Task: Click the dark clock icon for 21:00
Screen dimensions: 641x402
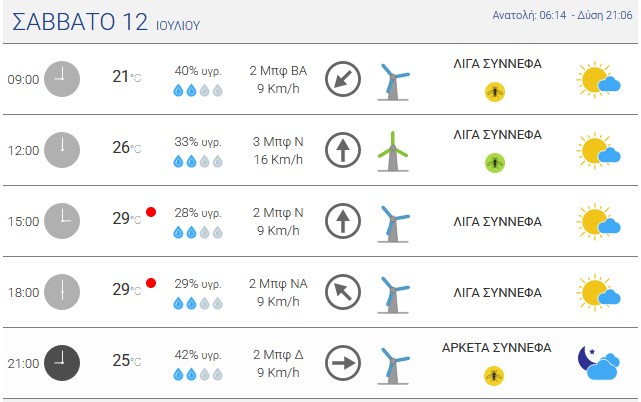Action: [x=62, y=363]
